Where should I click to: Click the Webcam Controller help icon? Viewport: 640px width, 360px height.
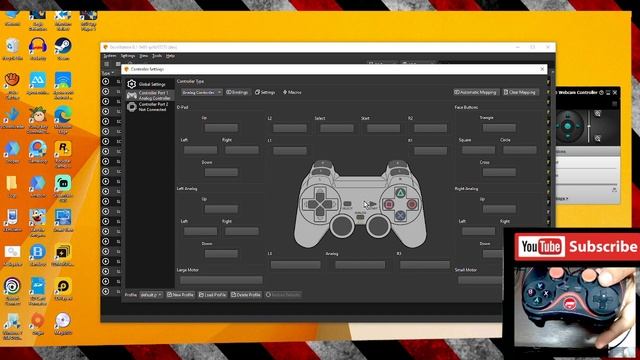point(601,93)
